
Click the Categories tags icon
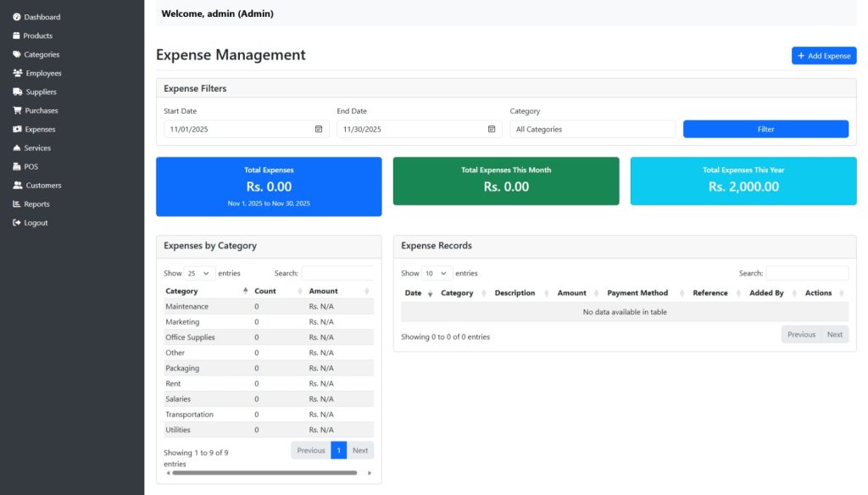pos(16,54)
